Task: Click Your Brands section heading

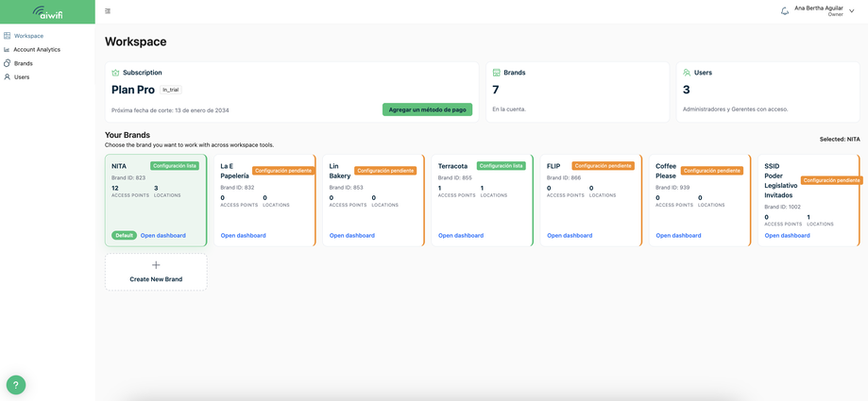Action: 128,135
